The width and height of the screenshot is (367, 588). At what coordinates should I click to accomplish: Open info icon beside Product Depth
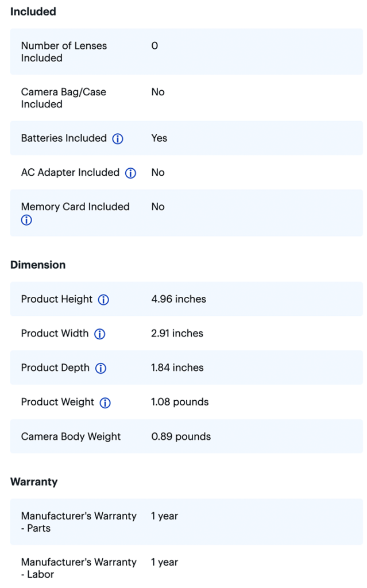101,368
